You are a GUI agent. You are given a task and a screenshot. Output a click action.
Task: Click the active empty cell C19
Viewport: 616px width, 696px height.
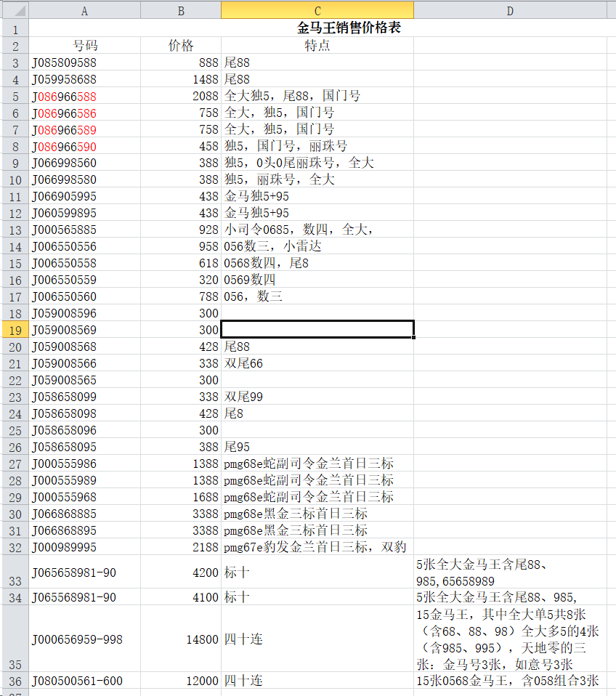(x=317, y=329)
